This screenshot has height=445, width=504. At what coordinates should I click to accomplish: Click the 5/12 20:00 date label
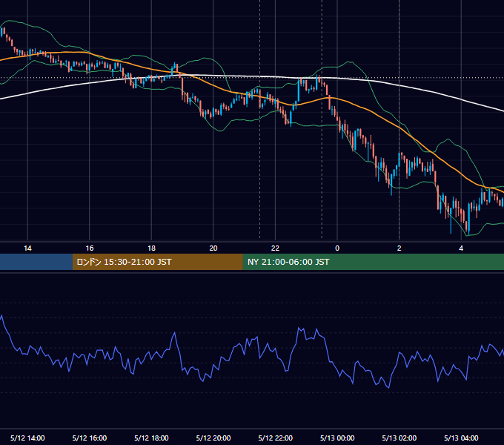point(213,438)
